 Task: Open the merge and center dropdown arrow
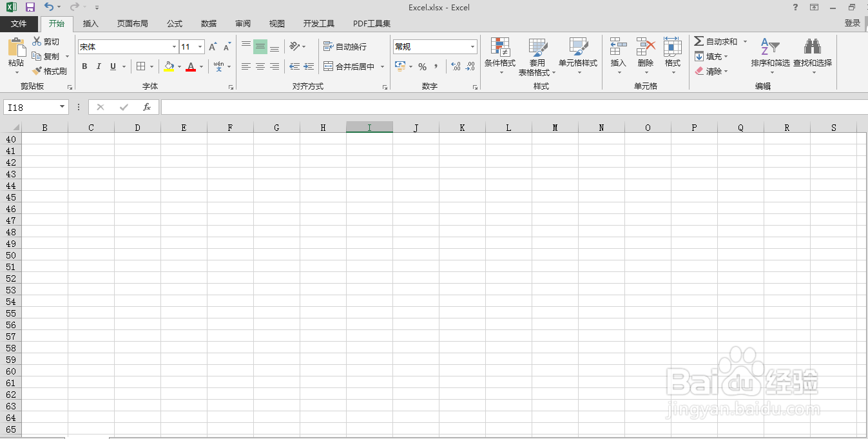(382, 66)
